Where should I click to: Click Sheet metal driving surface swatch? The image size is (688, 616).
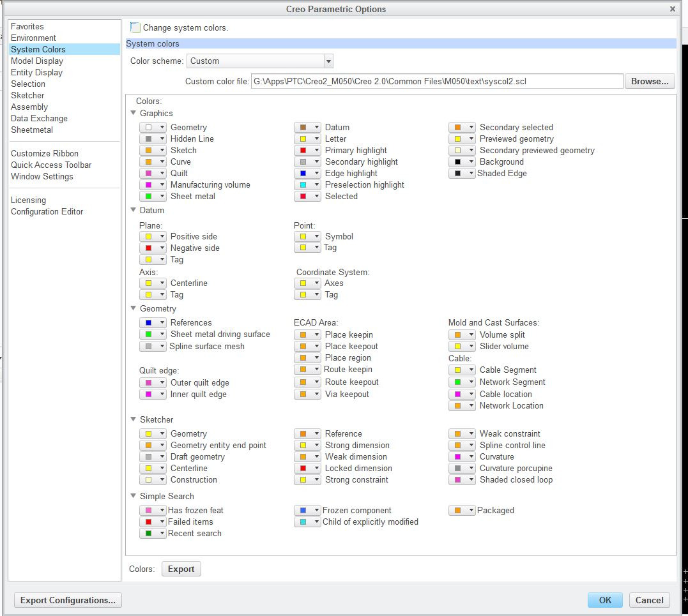pos(149,334)
